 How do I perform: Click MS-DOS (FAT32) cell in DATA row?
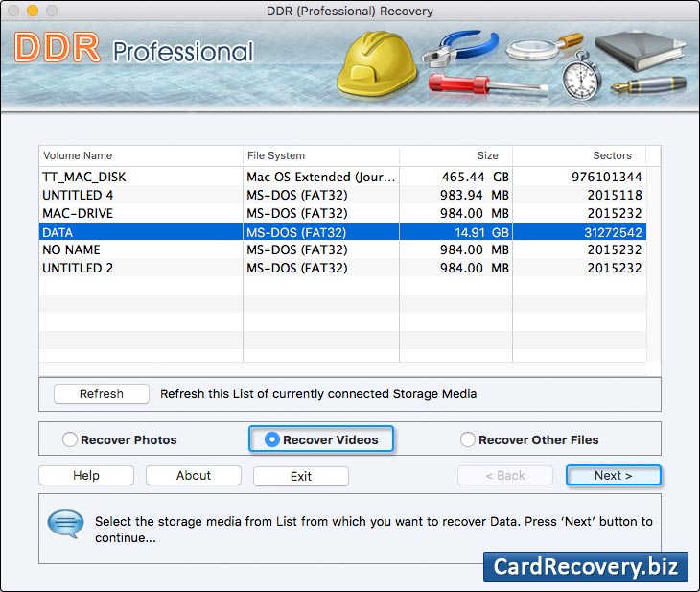321,232
